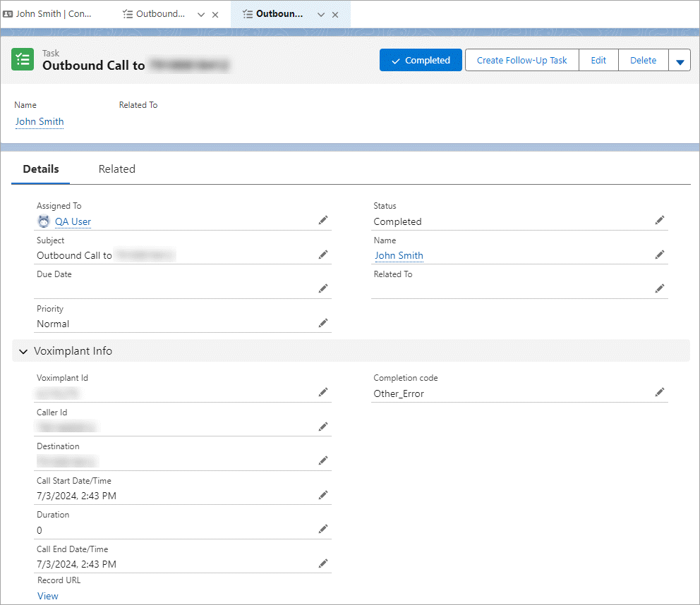Open the active Outbound tab's chevron menu

(321, 15)
